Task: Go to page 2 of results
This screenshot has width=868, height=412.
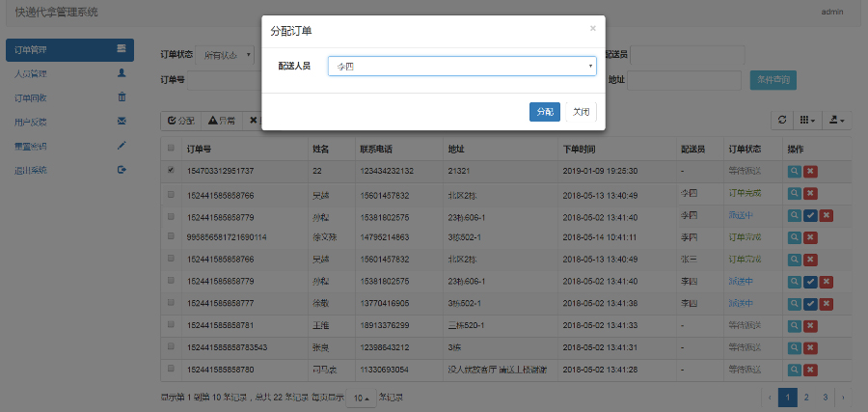Action: click(806, 397)
